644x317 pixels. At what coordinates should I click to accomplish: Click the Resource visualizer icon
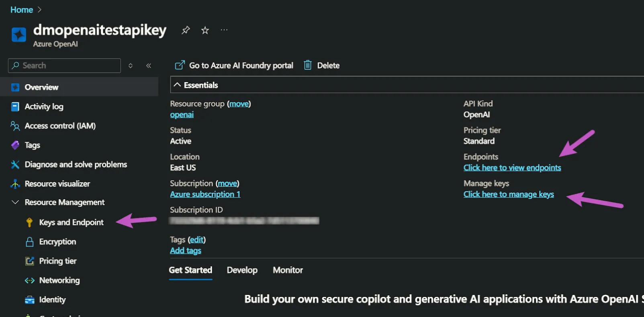pos(15,184)
